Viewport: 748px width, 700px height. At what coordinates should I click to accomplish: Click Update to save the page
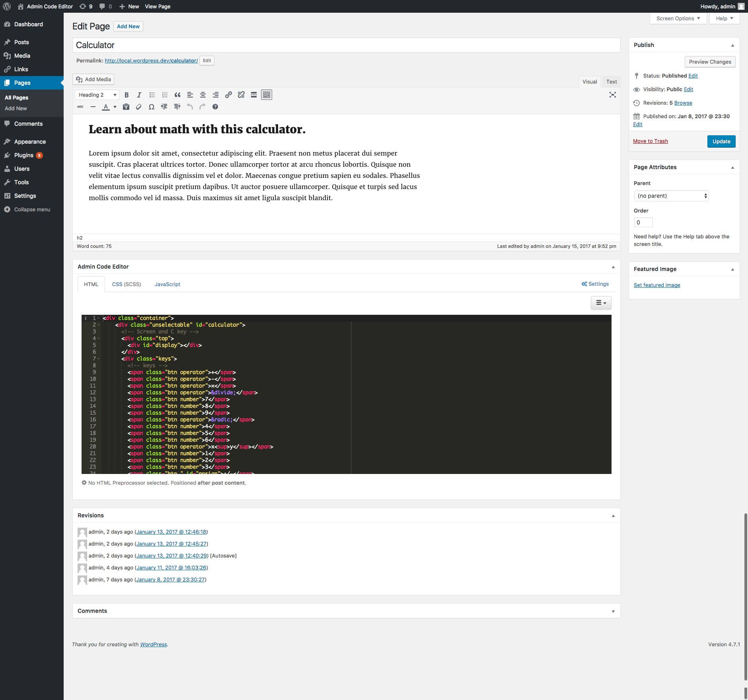pos(721,141)
